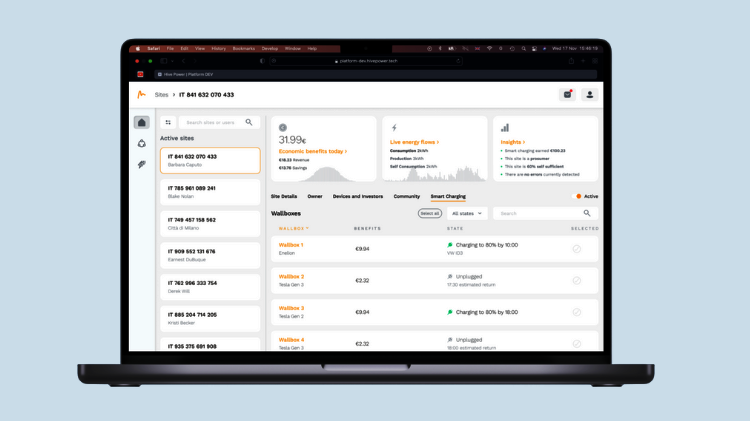Viewport: 750px width, 421px height.
Task: Open the Live energy flows link
Action: [416, 143]
